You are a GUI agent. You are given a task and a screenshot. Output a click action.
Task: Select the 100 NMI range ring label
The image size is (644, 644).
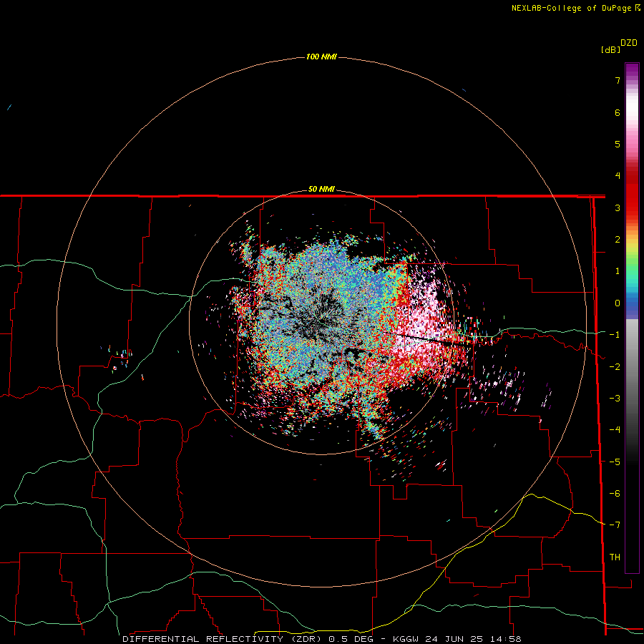click(321, 57)
